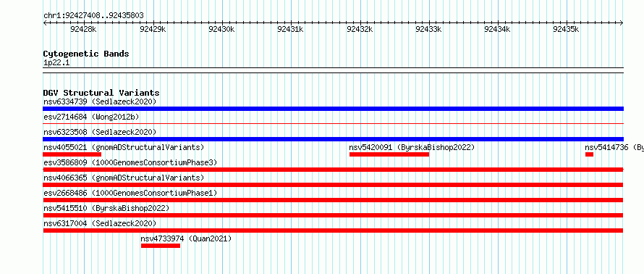Open esv2668486 (1000GenomesConsortiumPhase1) label
Screen dimensions: 644x274
click(x=130, y=193)
